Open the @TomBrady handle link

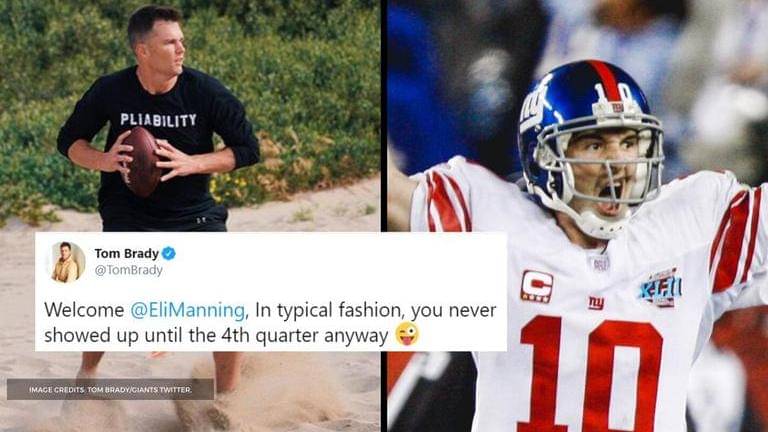128,270
